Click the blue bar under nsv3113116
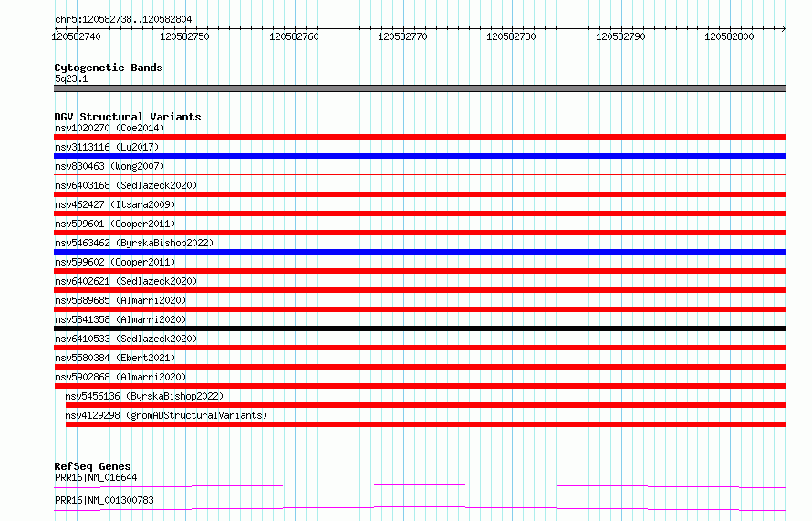812x521 pixels. tap(420, 156)
